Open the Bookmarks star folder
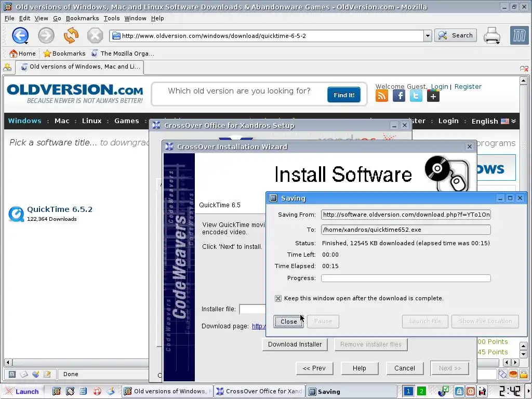The width and height of the screenshot is (532, 399). (x=64, y=54)
